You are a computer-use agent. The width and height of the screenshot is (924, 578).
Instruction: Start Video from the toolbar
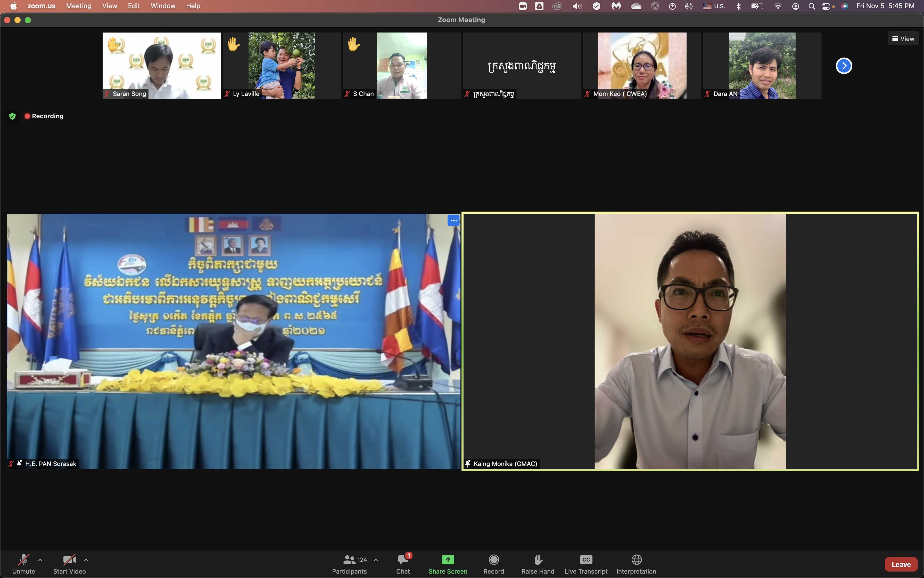69,564
